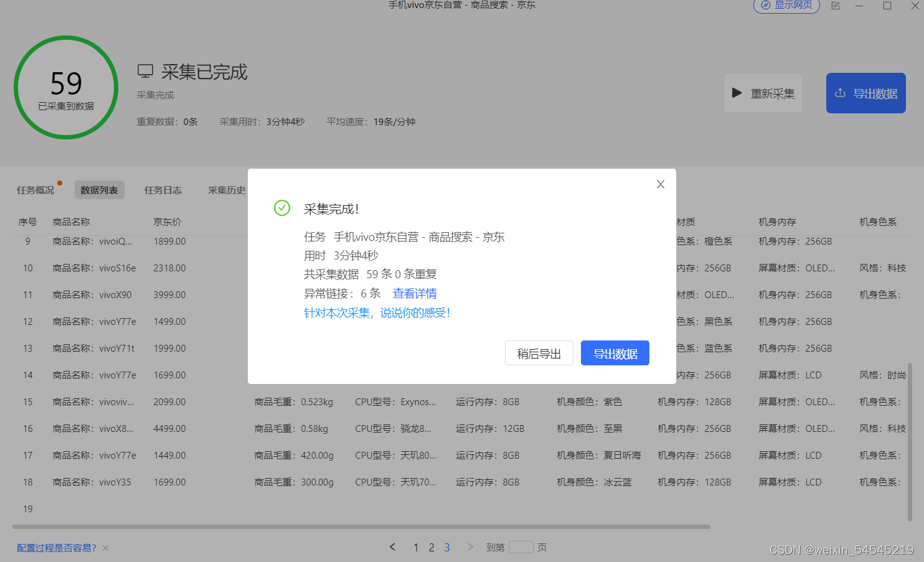Click the 京东价 column header
This screenshot has width=924, height=562.
pyautogui.click(x=167, y=222)
